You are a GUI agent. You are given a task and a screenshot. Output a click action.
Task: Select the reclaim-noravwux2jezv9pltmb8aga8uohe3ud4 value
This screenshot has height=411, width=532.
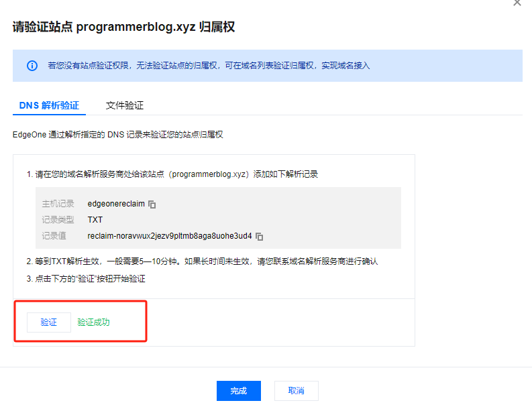(170, 236)
